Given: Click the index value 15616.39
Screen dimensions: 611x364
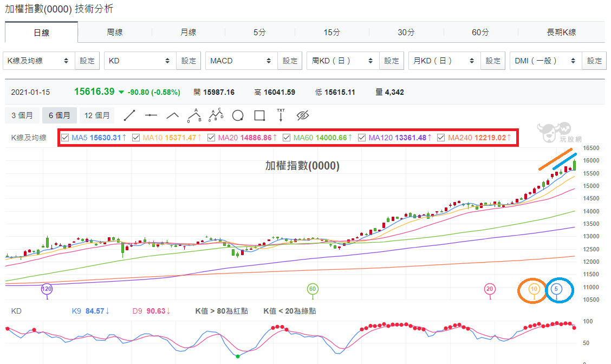Looking at the screenshot, I should [x=94, y=92].
